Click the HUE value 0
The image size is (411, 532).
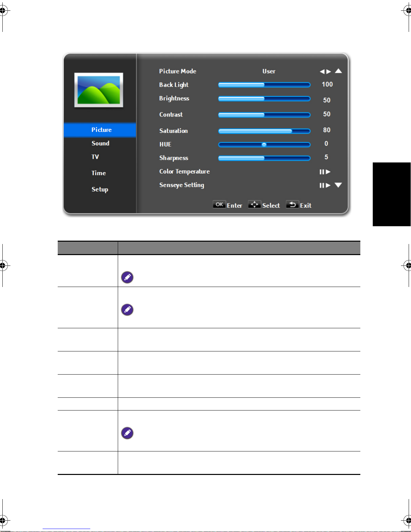point(326,144)
